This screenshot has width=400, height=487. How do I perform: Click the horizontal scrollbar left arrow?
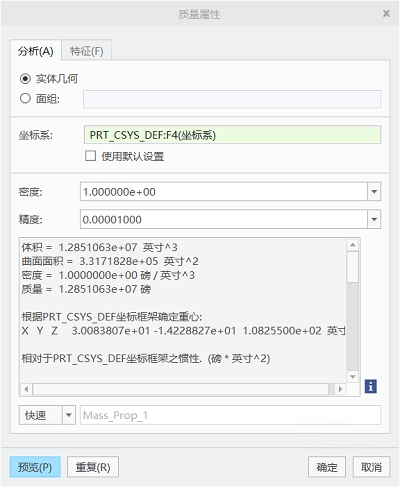tap(26, 389)
